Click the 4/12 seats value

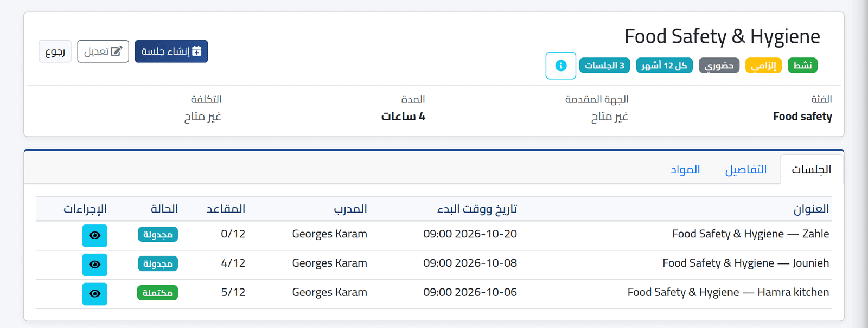233,263
